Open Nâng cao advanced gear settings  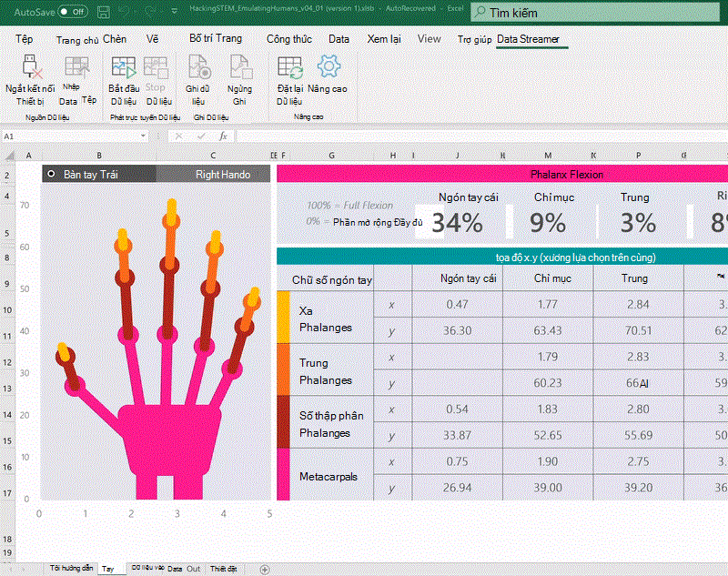329,66
